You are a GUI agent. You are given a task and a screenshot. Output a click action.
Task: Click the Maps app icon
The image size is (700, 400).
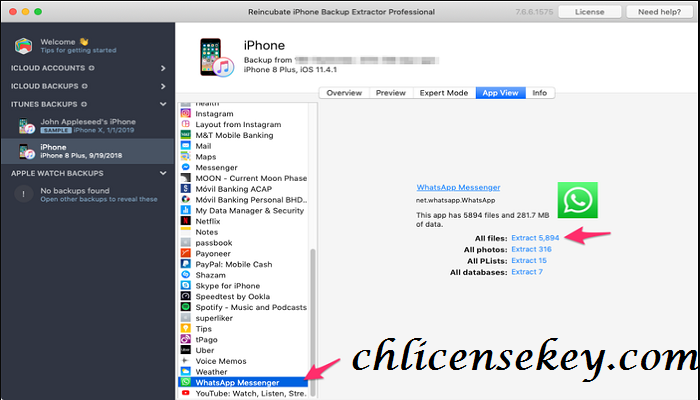(x=186, y=156)
